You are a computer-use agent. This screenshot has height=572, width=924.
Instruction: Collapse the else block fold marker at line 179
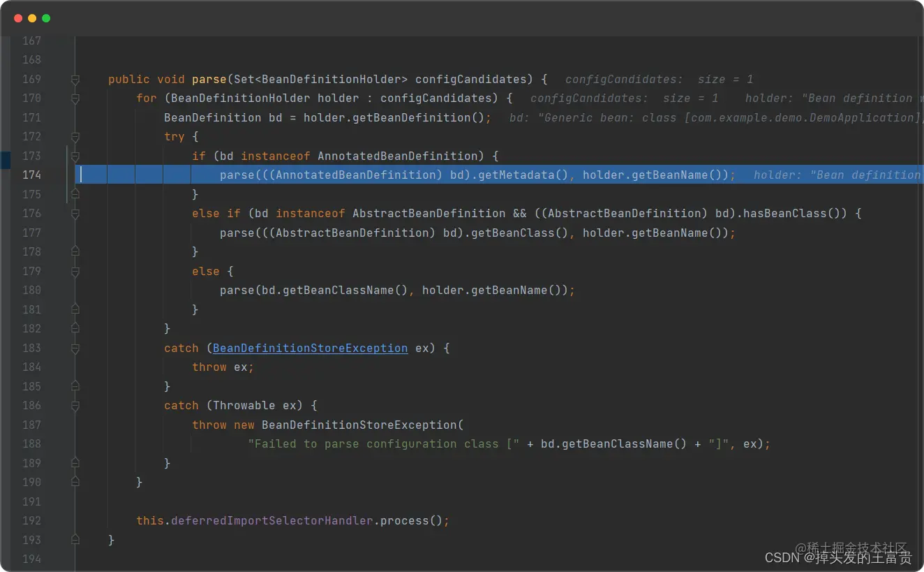[75, 272]
